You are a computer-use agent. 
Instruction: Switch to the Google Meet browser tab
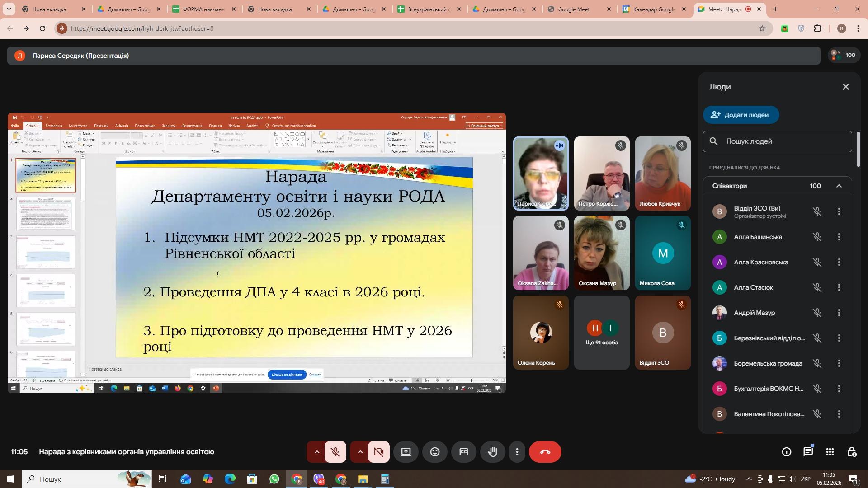click(x=574, y=9)
